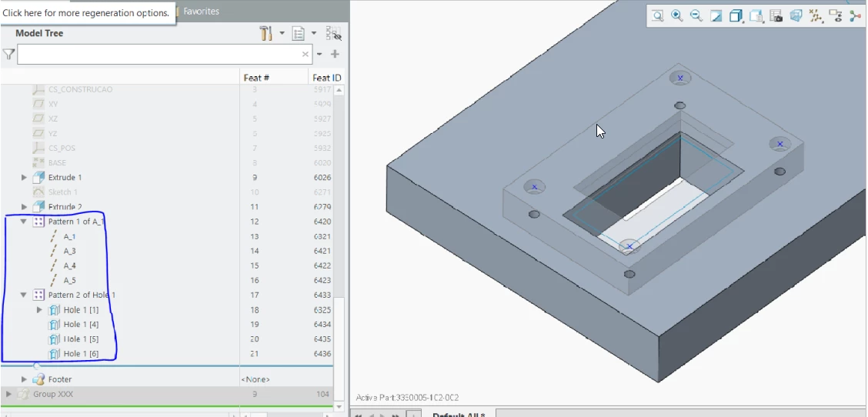The height and width of the screenshot is (417, 868).
Task: Click the tree scrollbar down arrow
Action: click(x=339, y=406)
